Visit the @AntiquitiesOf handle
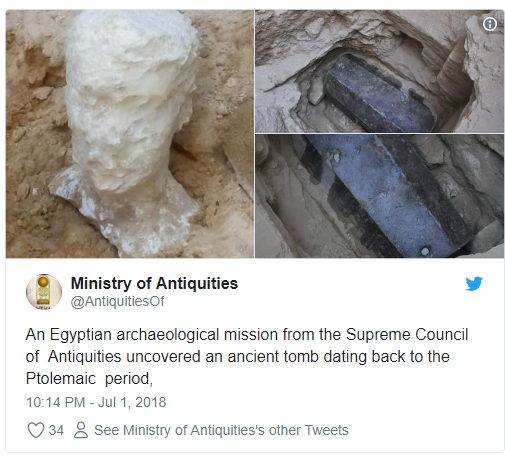Viewport: 505px width, 458px height. tap(117, 301)
